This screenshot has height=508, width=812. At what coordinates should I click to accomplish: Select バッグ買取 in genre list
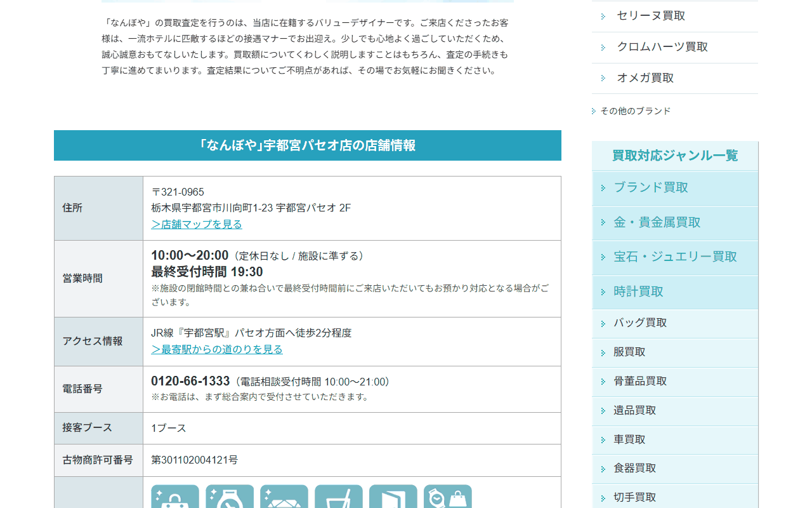[x=675, y=323]
